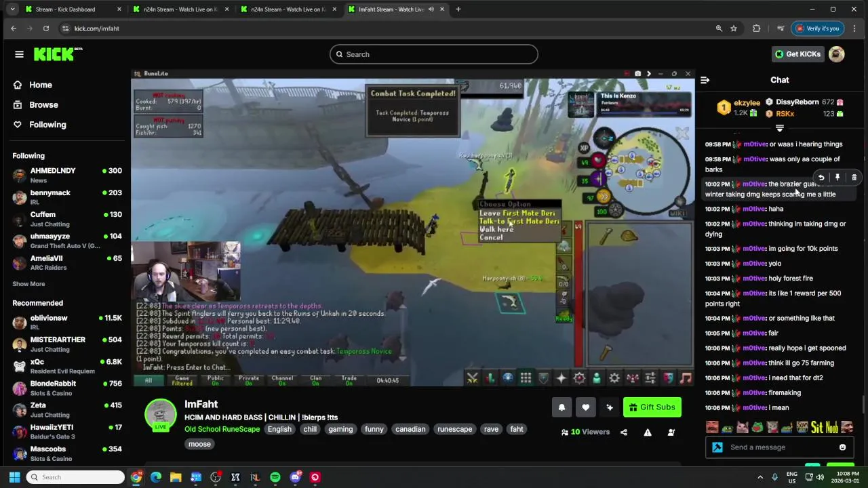Click address bar URL kick.com/imfaht
This screenshot has height=488, width=868.
(96, 28)
